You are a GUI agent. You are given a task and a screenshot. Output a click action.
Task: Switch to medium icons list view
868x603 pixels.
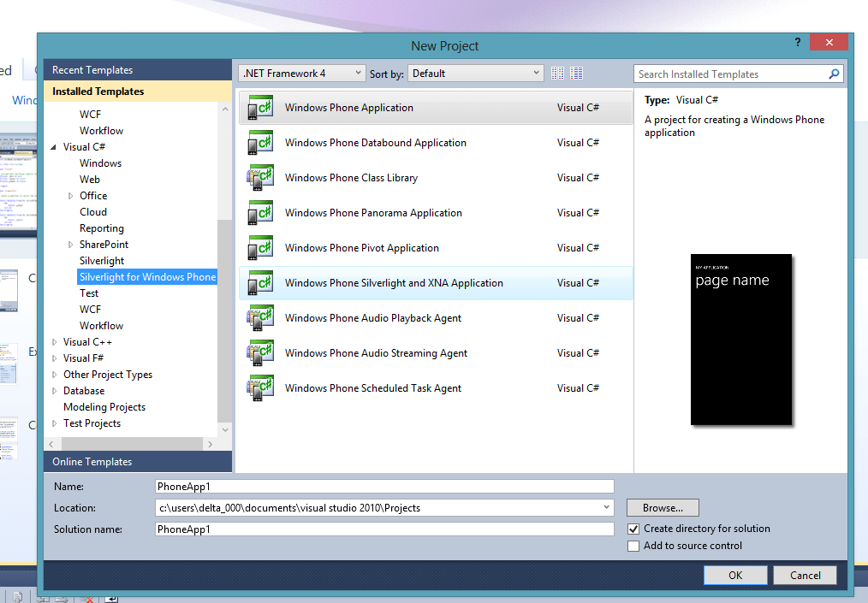click(x=577, y=73)
